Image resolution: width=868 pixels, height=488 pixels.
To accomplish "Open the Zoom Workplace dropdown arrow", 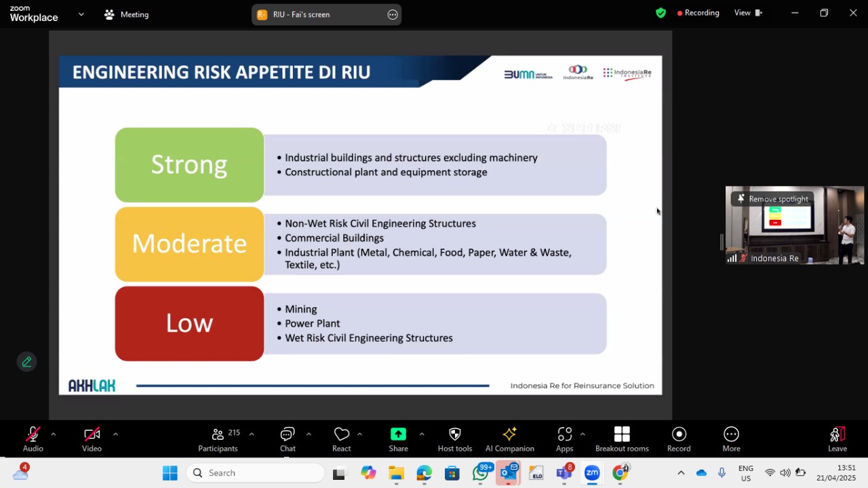I will 81,14.
